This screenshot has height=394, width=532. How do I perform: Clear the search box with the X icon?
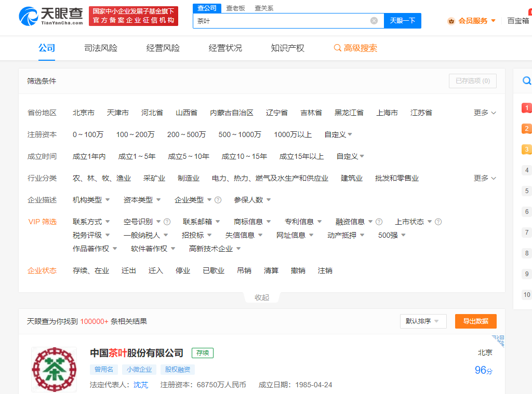pyautogui.click(x=373, y=20)
